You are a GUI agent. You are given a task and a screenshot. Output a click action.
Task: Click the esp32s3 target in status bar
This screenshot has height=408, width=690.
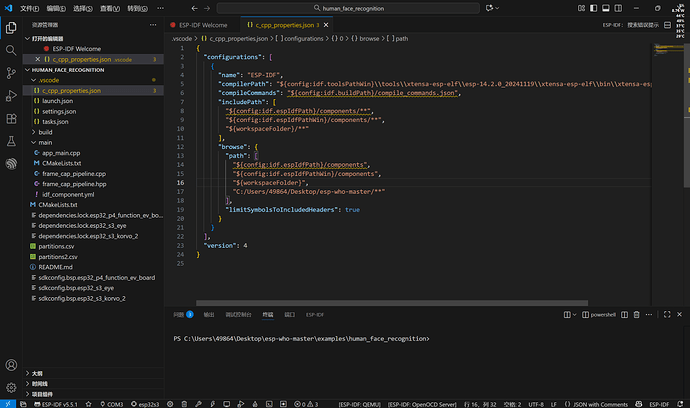pos(149,403)
